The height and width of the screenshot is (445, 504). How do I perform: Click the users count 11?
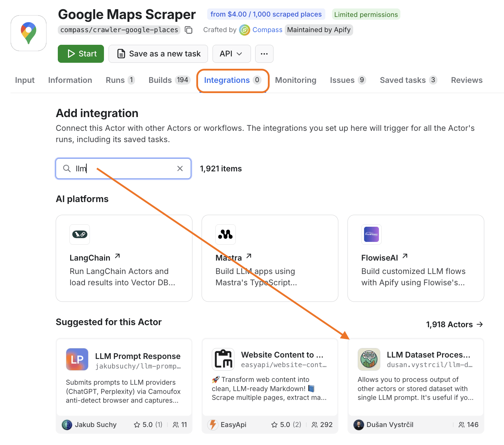tap(180, 425)
